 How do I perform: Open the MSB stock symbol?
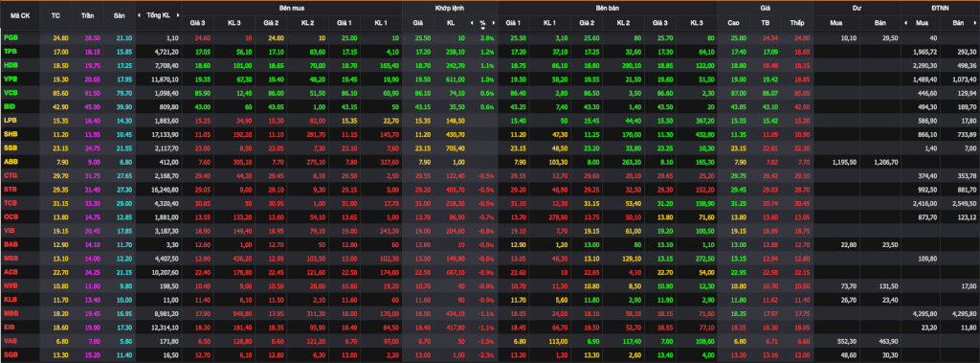[x=11, y=258]
